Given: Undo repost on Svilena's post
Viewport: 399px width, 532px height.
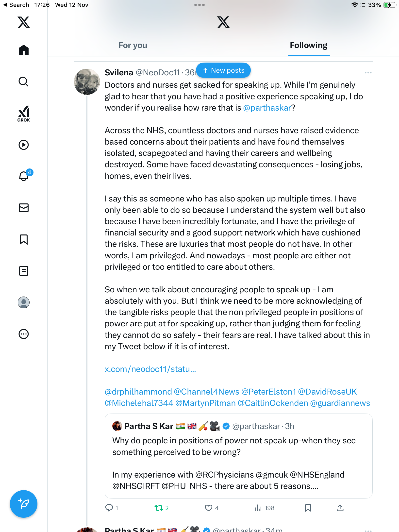Looking at the screenshot, I should (159, 508).
